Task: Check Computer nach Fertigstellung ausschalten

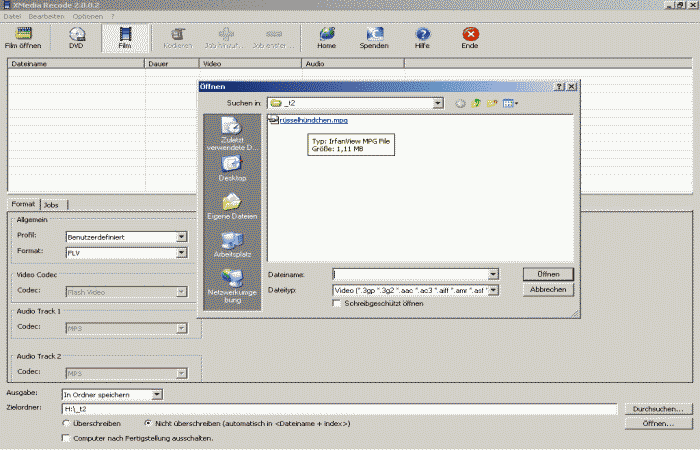Action: (66, 438)
